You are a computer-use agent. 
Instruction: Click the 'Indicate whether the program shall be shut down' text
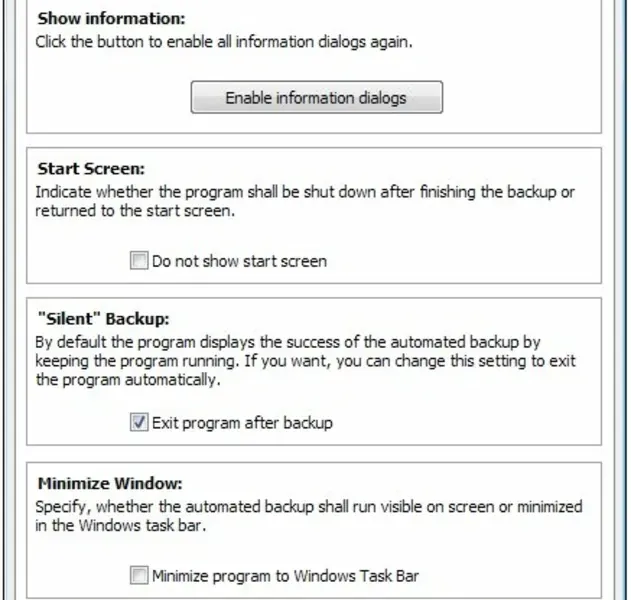pyautogui.click(x=305, y=192)
